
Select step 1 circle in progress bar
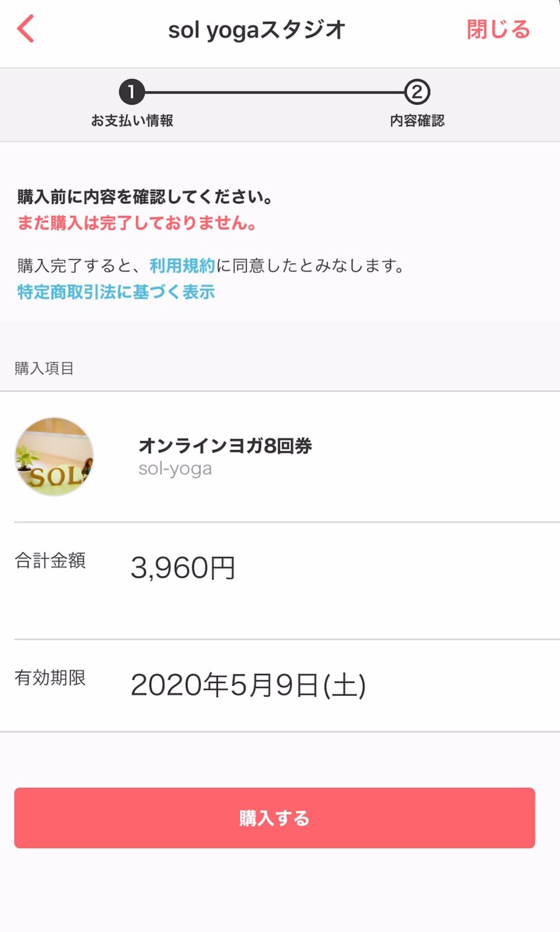tap(131, 92)
